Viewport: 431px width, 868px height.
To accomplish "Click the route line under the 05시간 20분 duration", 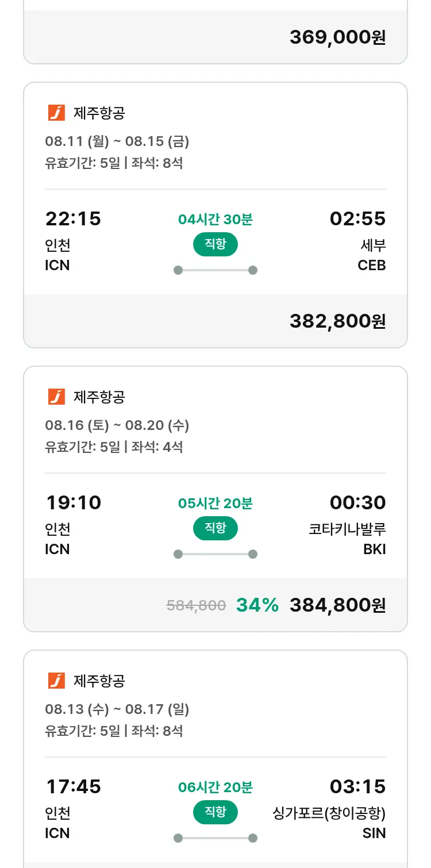I will pyautogui.click(x=215, y=554).
